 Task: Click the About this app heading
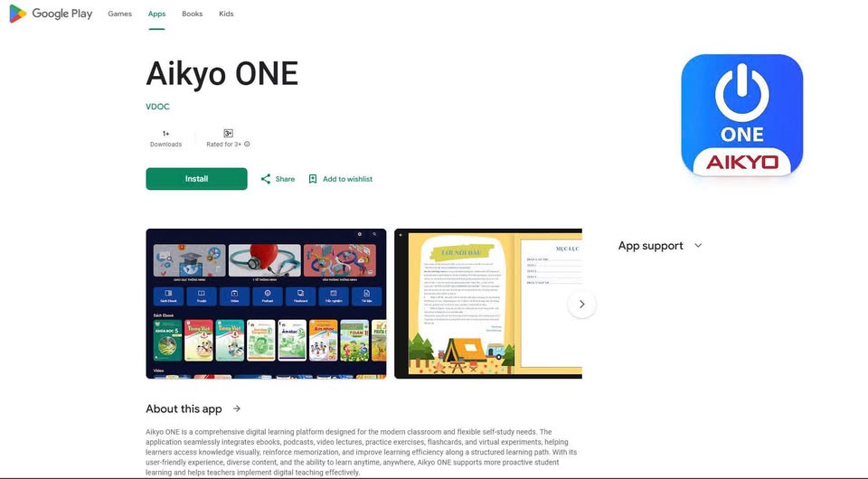click(184, 409)
